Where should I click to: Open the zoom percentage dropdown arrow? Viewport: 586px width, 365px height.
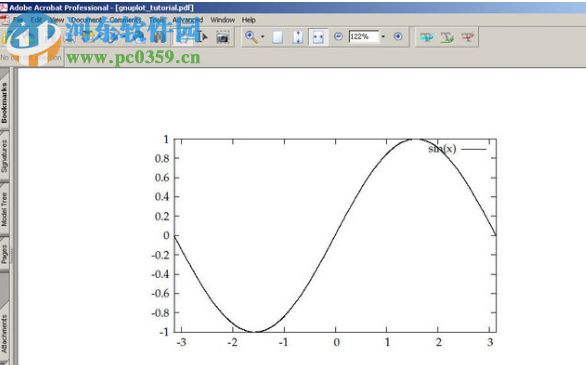pos(383,37)
